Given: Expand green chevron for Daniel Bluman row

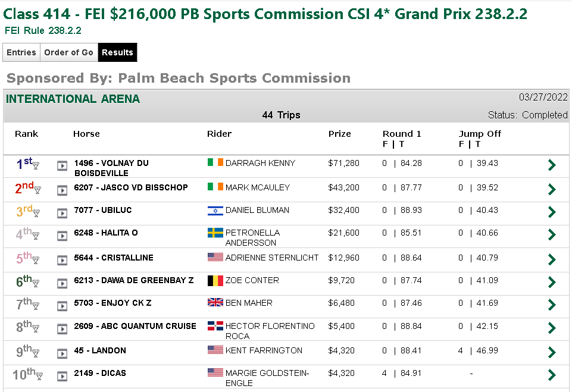Looking at the screenshot, I should (552, 212).
